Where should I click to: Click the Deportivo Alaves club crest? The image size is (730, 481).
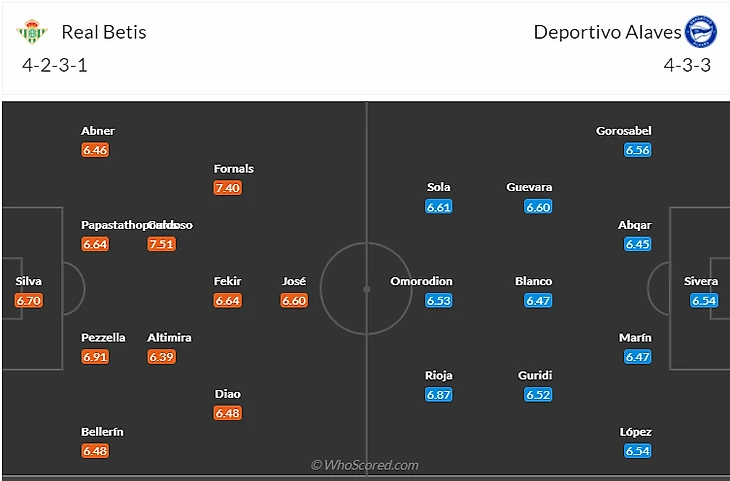[700, 32]
